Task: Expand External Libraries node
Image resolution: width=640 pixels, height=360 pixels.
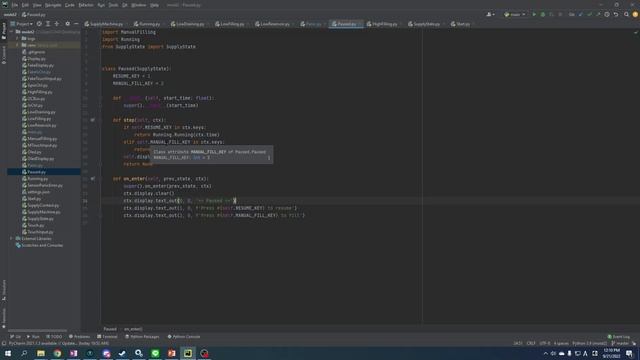Action: coord(12,238)
